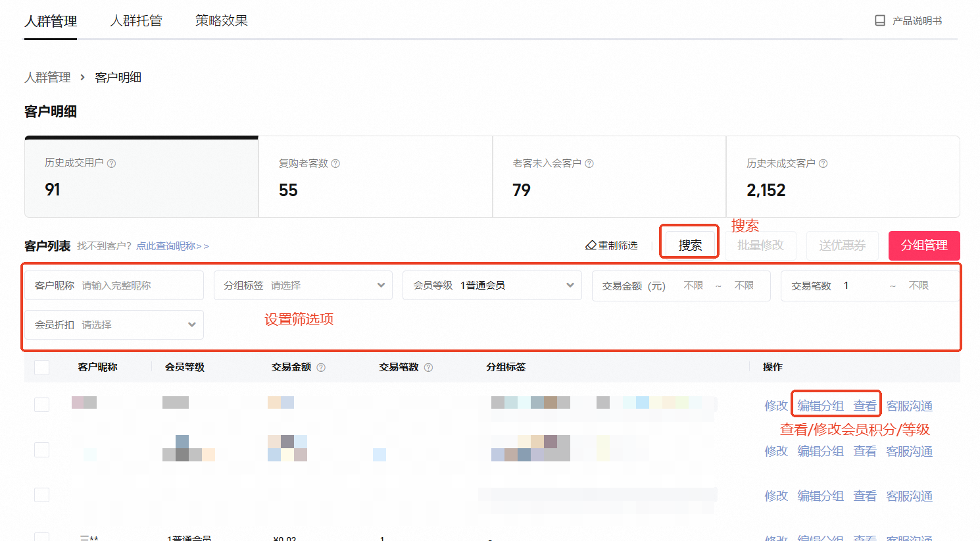Open the 分组标签 dropdown
Viewport: 980px width, 541px height.
(303, 286)
